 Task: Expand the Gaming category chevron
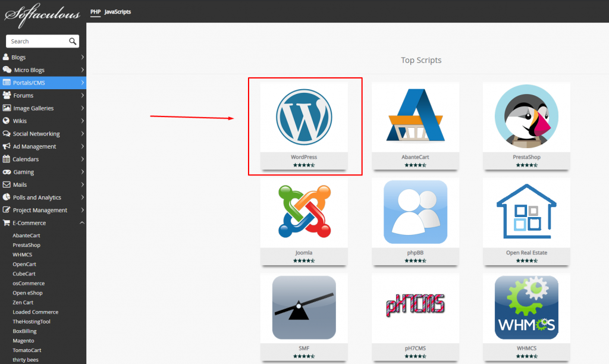pyautogui.click(x=82, y=172)
